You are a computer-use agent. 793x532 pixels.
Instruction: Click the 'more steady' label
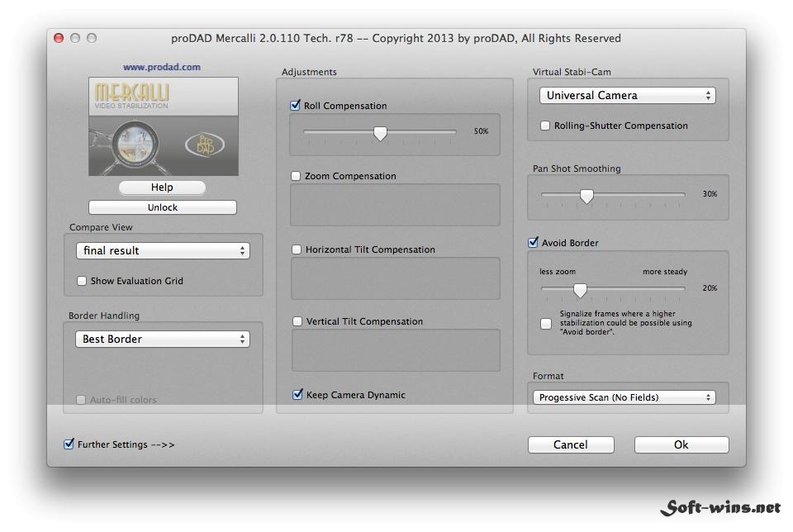click(x=665, y=272)
